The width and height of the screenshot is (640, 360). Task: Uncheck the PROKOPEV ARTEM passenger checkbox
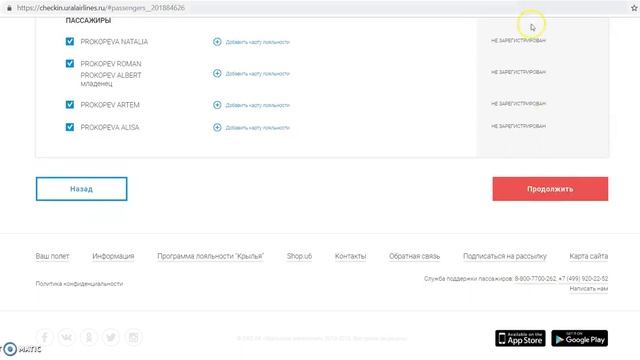click(x=70, y=104)
